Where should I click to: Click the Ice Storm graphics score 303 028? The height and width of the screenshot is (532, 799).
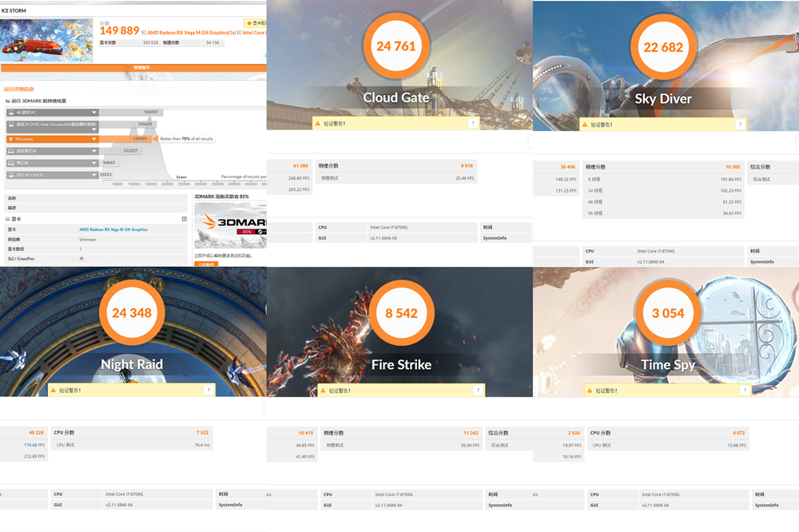point(150,43)
